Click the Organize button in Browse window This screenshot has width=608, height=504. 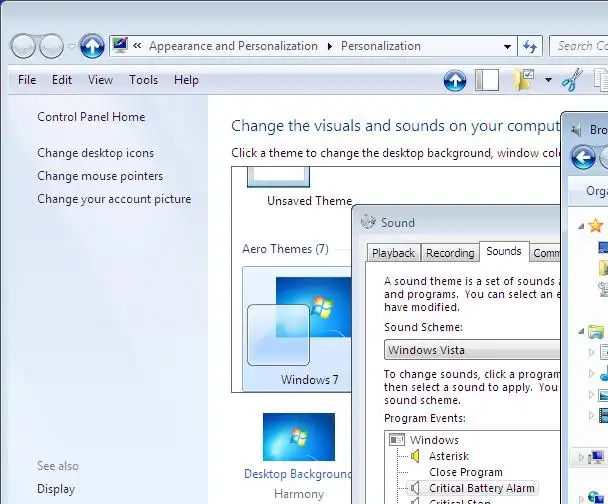click(597, 191)
